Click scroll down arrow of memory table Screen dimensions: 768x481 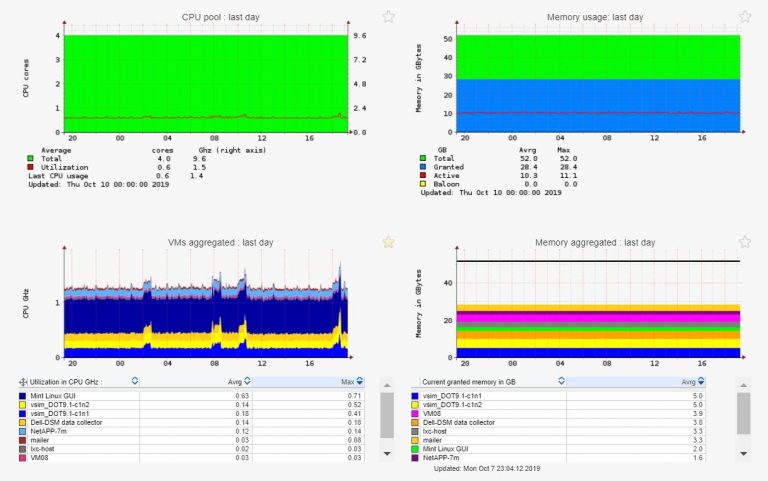pos(743,454)
